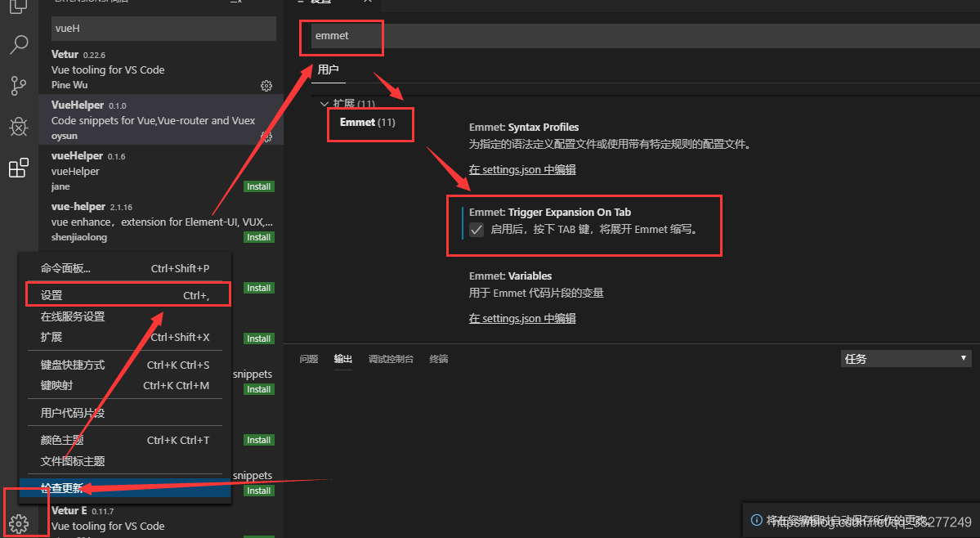Switch to the 问题 panel tab
Image resolution: width=980 pixels, height=538 pixels.
click(309, 359)
